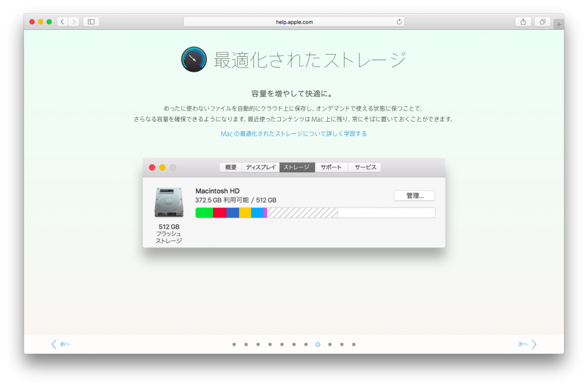Open the サービス tab
The image size is (588, 388).
tap(365, 168)
